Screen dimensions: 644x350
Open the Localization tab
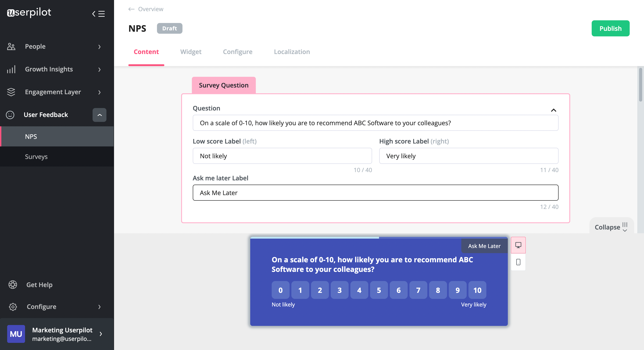tap(292, 52)
